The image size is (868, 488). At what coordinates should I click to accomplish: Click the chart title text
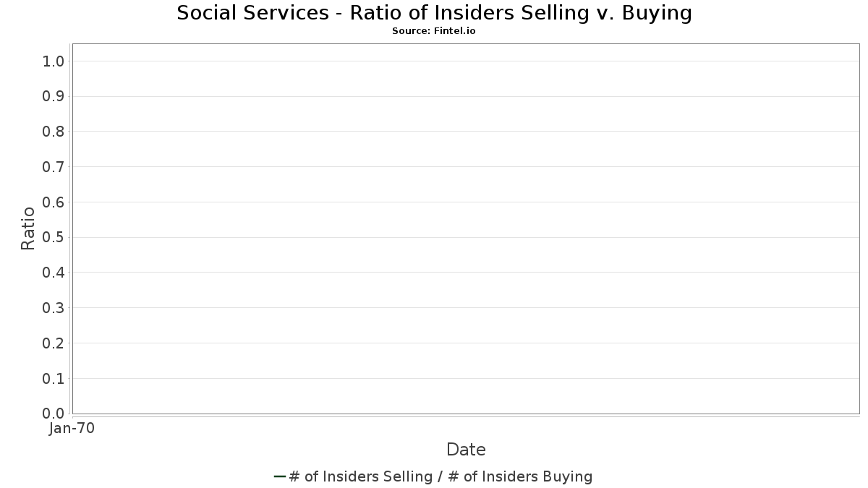click(434, 13)
